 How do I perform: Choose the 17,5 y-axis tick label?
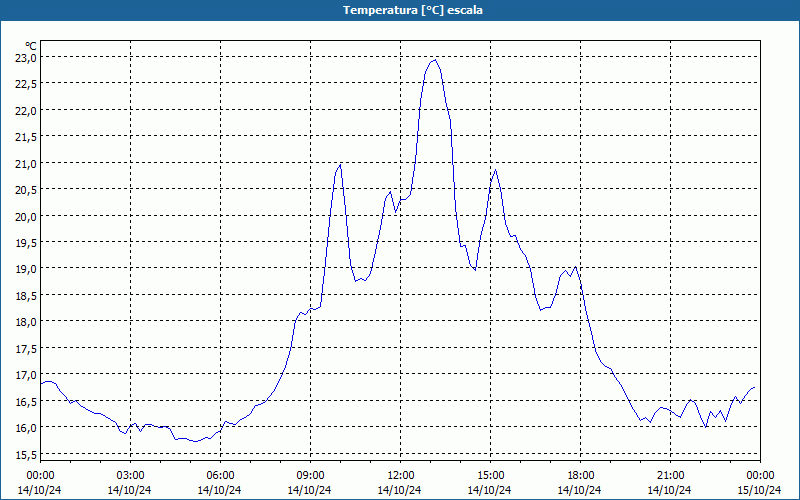point(26,348)
